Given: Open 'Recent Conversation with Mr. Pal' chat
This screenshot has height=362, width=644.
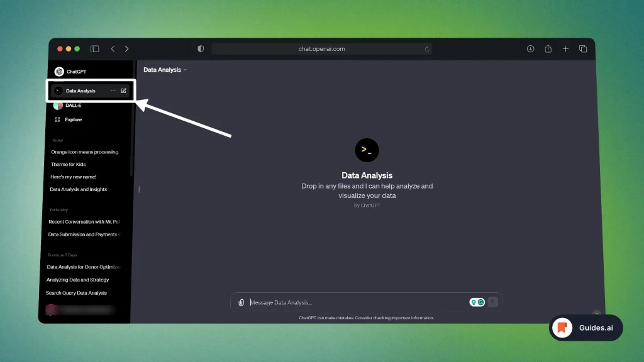Looking at the screenshot, I should point(84,222).
